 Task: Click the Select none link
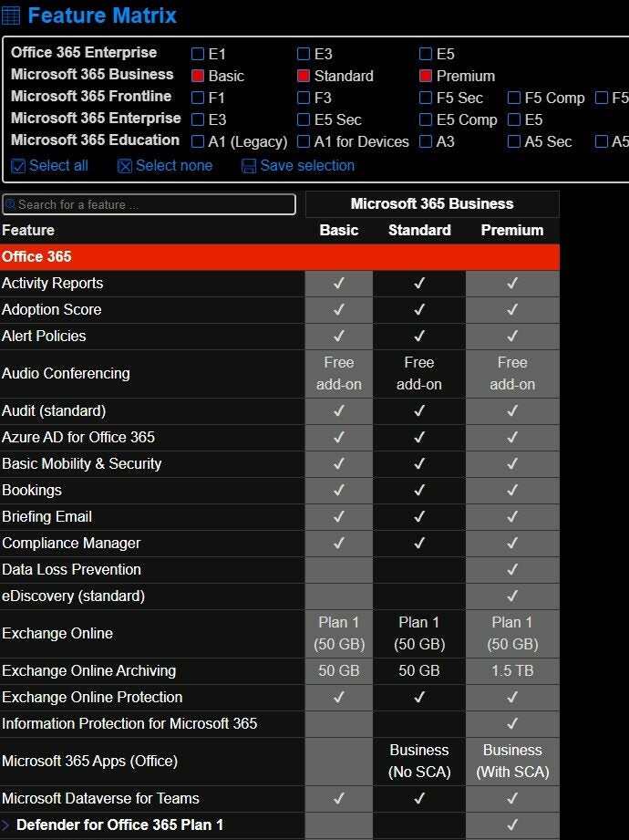[174, 165]
